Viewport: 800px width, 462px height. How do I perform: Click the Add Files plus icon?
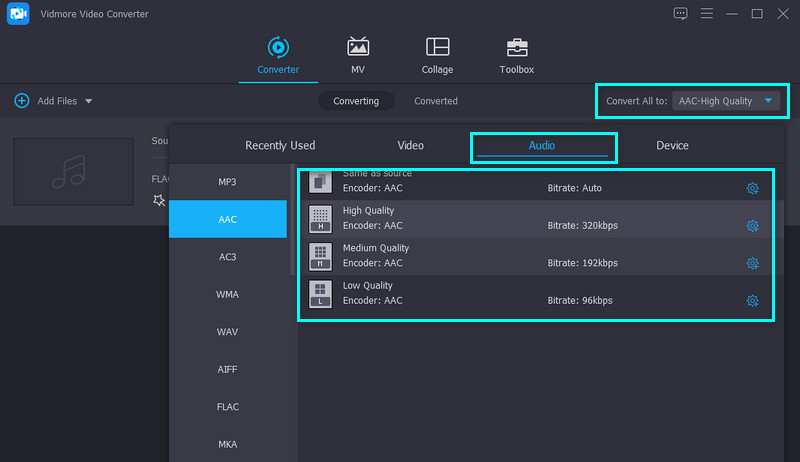[x=22, y=101]
